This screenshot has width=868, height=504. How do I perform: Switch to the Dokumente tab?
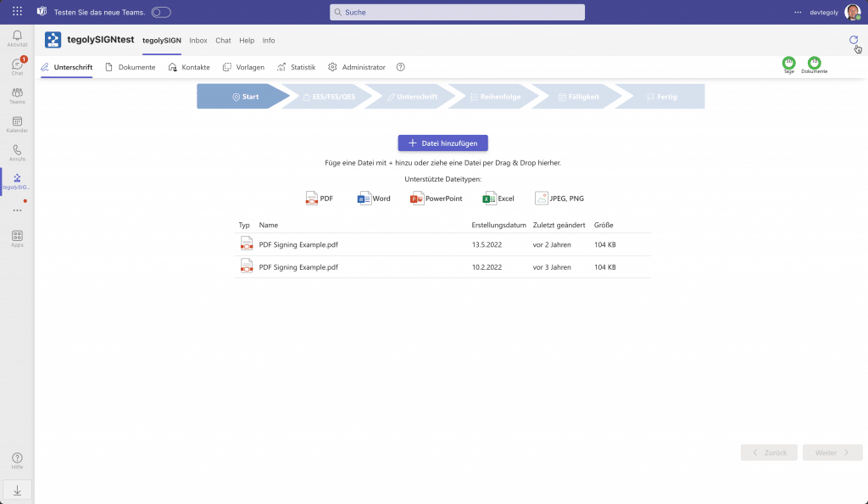(x=131, y=67)
